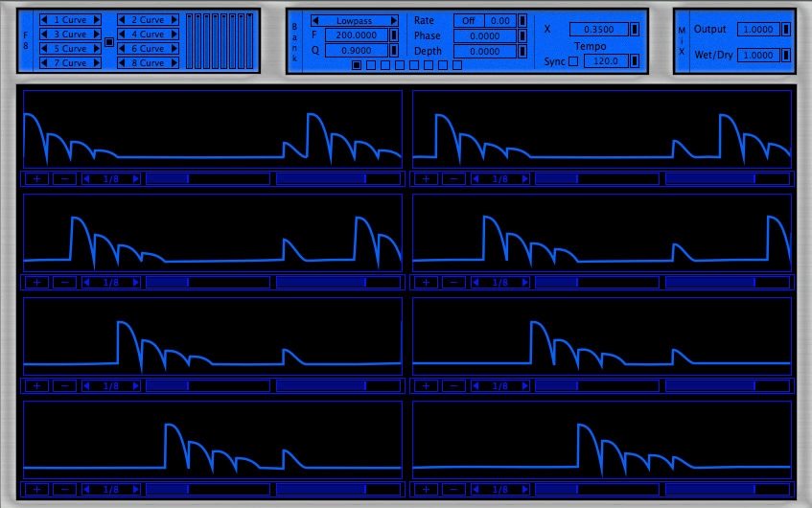Click the X value field 0.3500
Screen dimensions: 812x508
pyautogui.click(x=599, y=30)
